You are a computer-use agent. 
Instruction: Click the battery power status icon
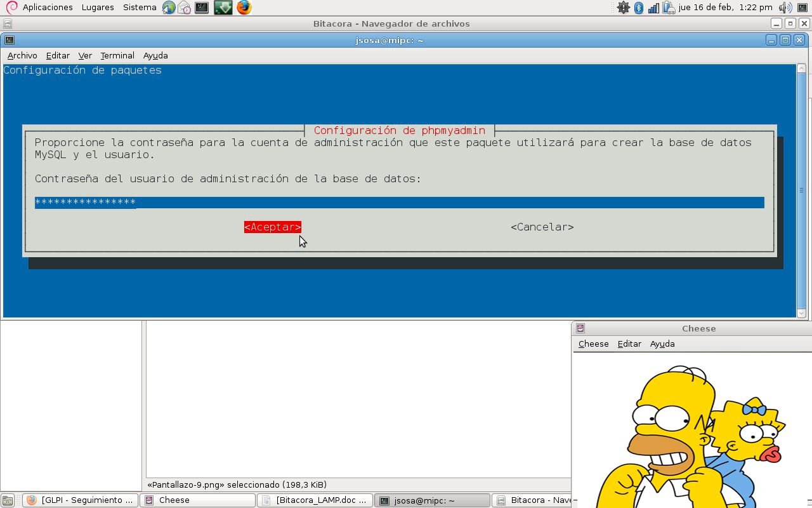668,8
